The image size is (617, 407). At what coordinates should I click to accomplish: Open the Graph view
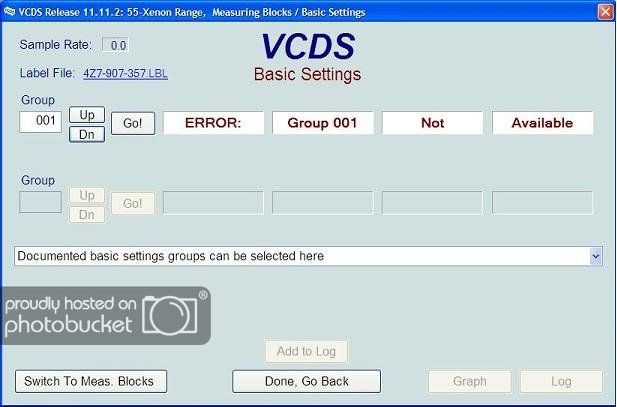pos(470,381)
